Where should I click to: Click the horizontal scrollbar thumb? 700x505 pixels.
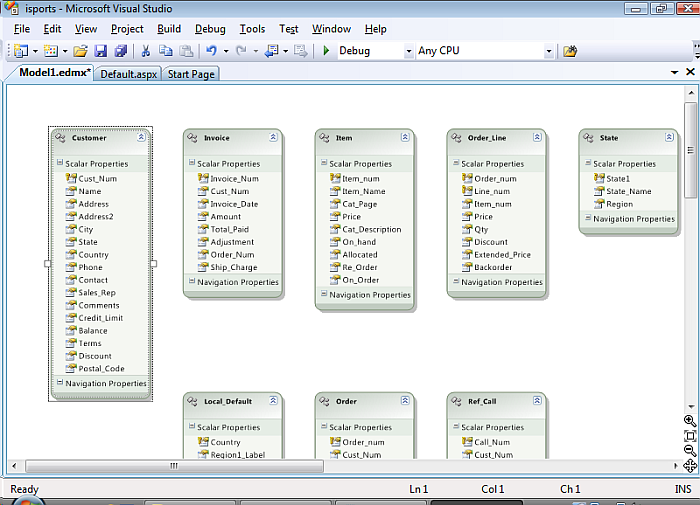click(x=173, y=466)
